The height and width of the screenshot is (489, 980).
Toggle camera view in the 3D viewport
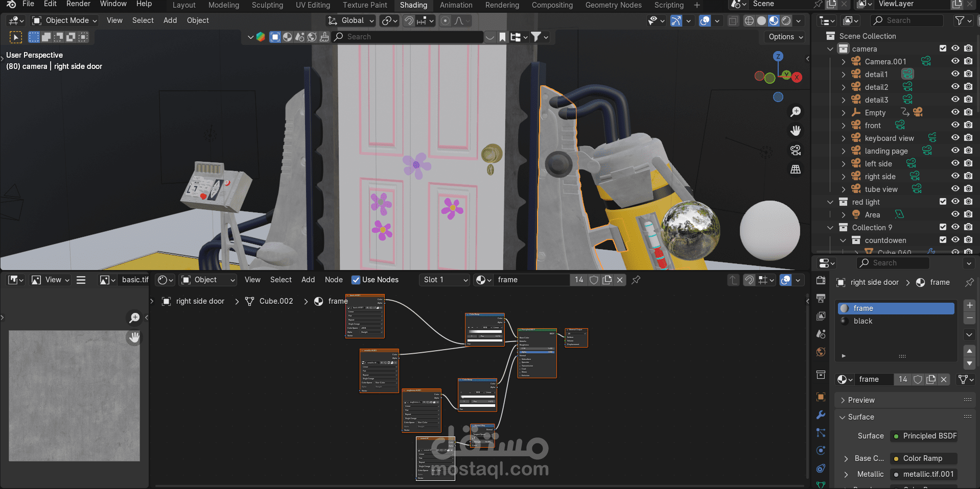click(x=796, y=150)
